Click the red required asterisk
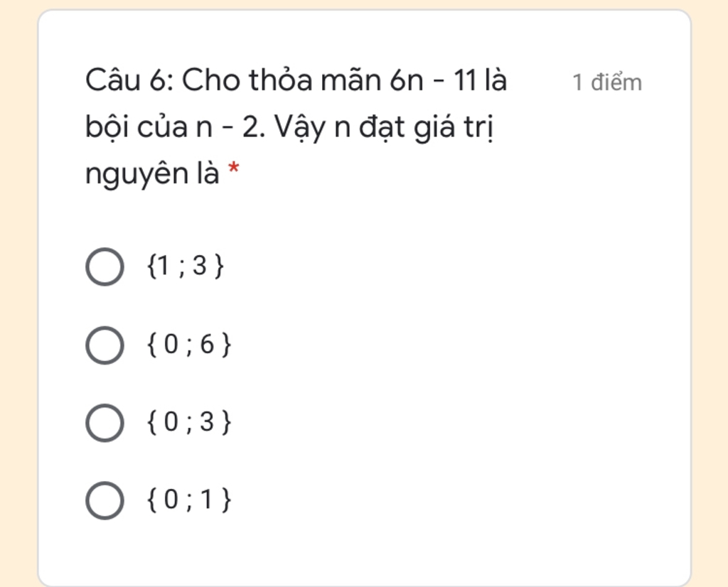The width and height of the screenshot is (728, 587). [x=233, y=169]
